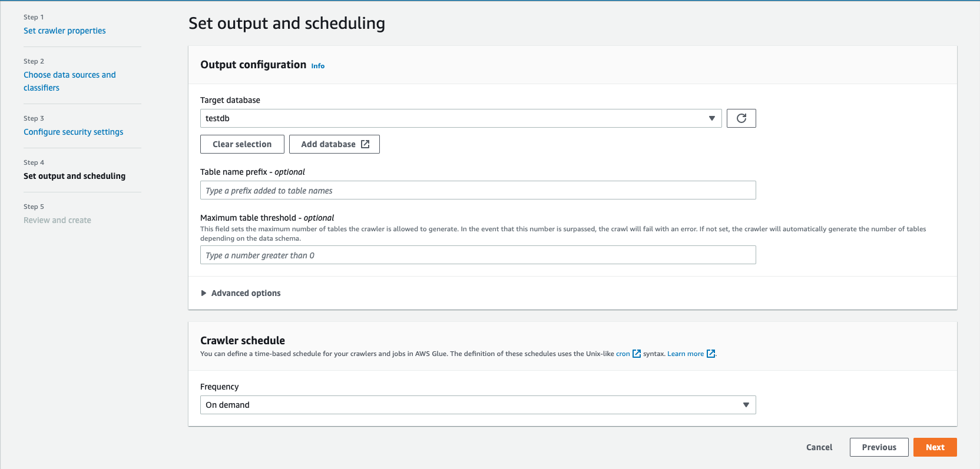Screen dimensions: 980x469
Task: Click the Maximum table threshold input
Action: (478, 255)
